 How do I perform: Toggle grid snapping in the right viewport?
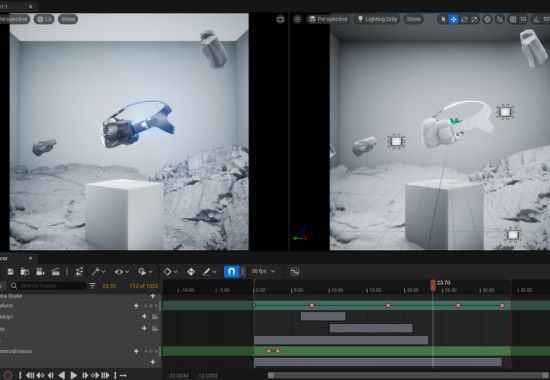(x=512, y=19)
